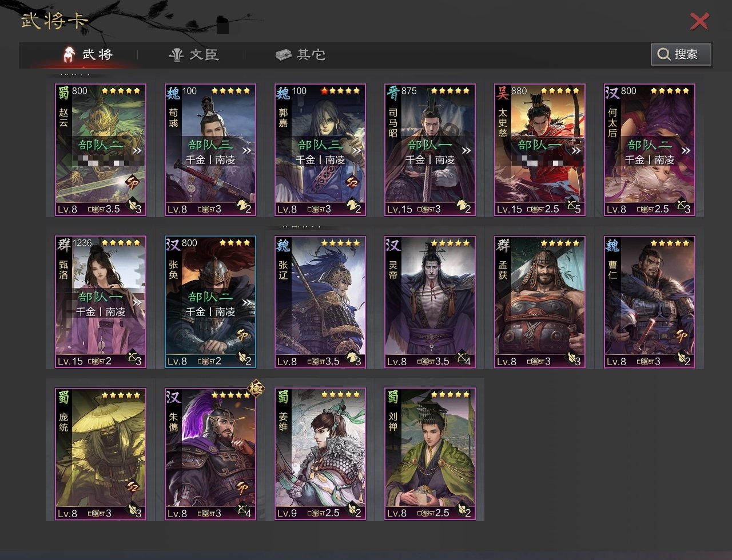
Task: Click the S2 badge on 郭嘉's card
Action: point(352,183)
